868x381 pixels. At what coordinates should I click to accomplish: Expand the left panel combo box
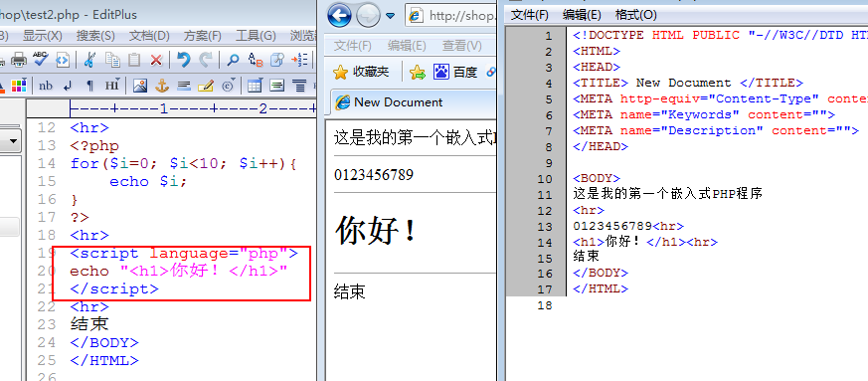point(13,142)
